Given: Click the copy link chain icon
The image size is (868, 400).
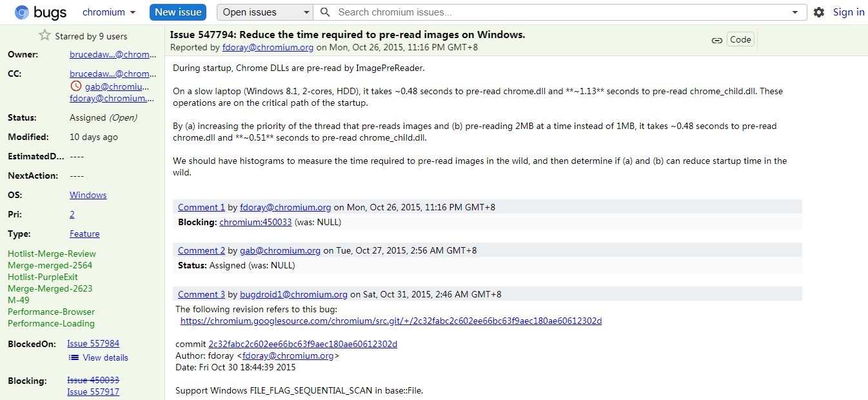Looking at the screenshot, I should tap(716, 40).
